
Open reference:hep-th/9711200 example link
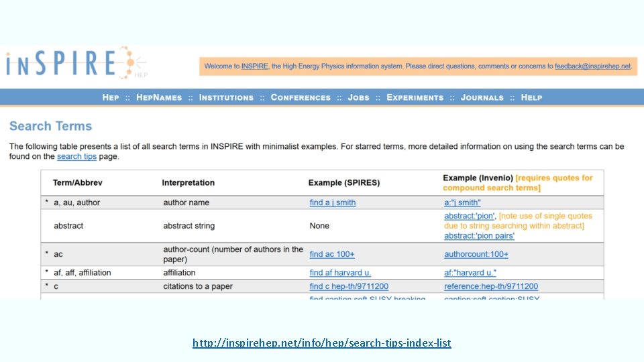(x=491, y=286)
